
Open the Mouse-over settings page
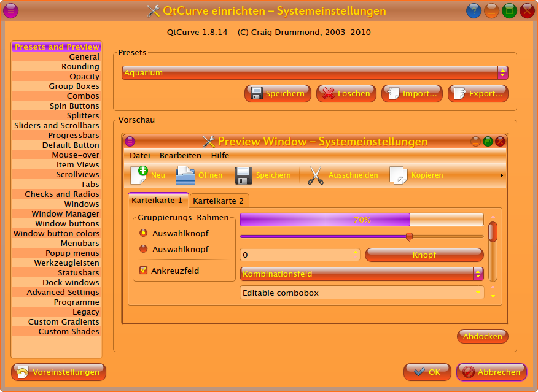pyautogui.click(x=57, y=155)
